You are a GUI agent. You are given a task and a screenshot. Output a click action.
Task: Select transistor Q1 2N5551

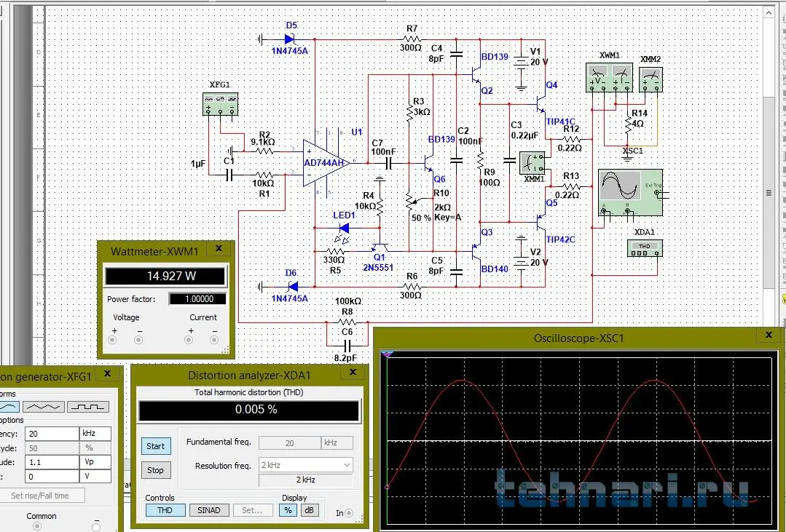tap(380, 247)
